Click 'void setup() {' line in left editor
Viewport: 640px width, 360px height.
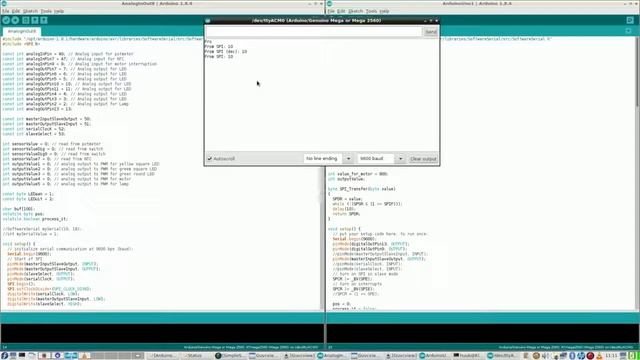point(19,244)
